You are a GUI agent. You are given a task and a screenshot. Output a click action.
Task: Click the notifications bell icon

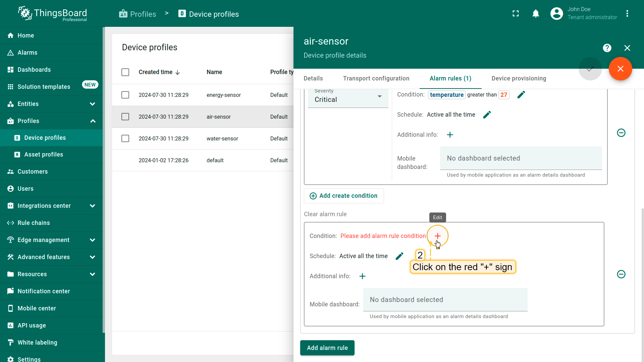536,14
